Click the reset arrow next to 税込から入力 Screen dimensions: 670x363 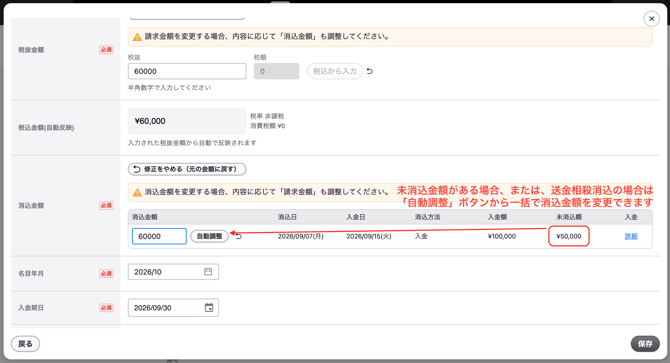click(370, 71)
